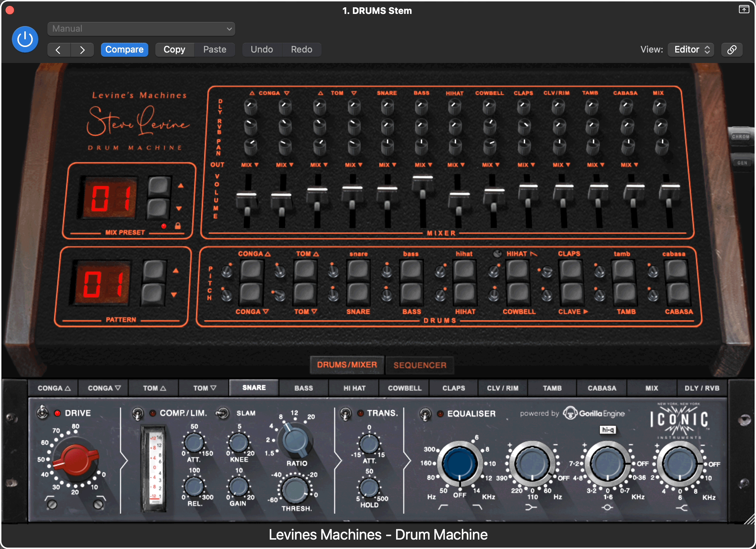Click the Mix Preset lock icon

[x=178, y=226]
